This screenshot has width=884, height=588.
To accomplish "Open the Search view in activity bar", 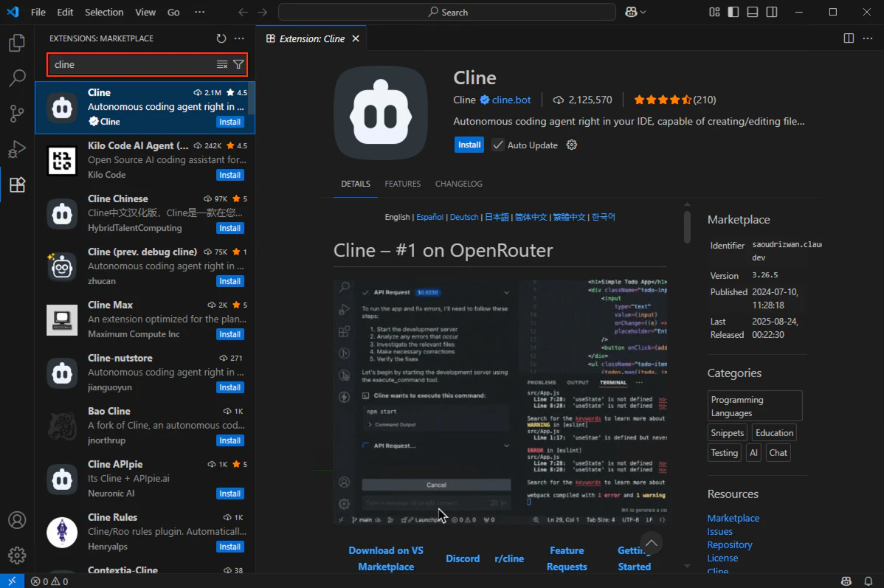I will point(17,77).
